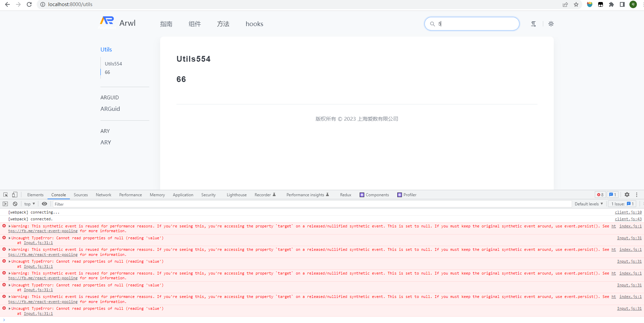The image size is (644, 323).
Task: Open the 组件 navigation menu item
Action: coord(194,24)
